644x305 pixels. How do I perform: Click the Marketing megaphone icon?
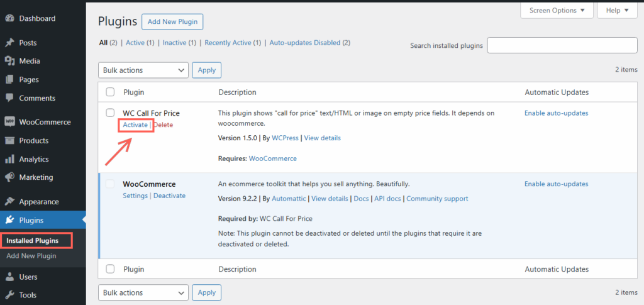point(9,177)
